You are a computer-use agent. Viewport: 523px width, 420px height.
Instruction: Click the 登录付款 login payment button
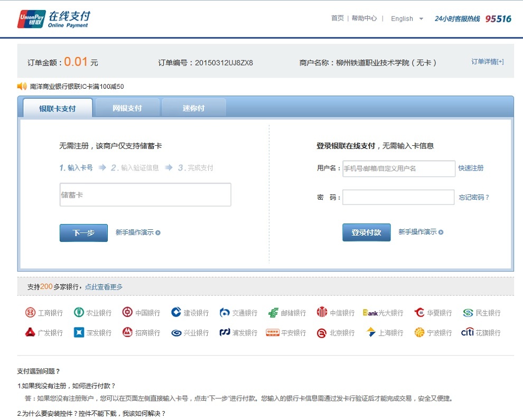click(366, 232)
